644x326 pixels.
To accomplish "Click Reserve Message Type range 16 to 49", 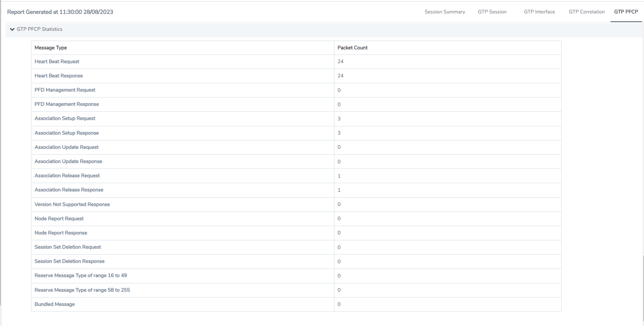I will point(80,275).
